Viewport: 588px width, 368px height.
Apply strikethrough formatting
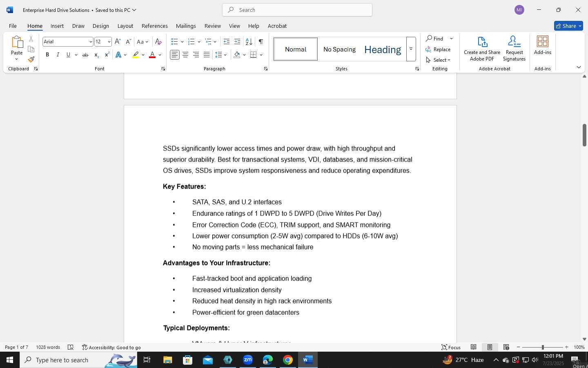[85, 55]
